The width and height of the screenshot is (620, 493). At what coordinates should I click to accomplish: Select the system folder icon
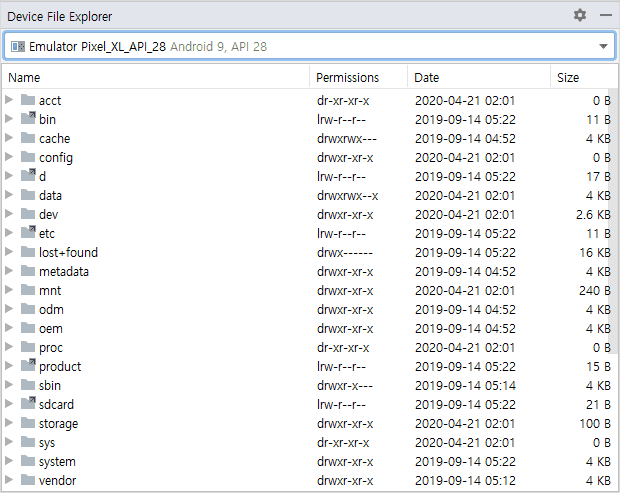28,460
